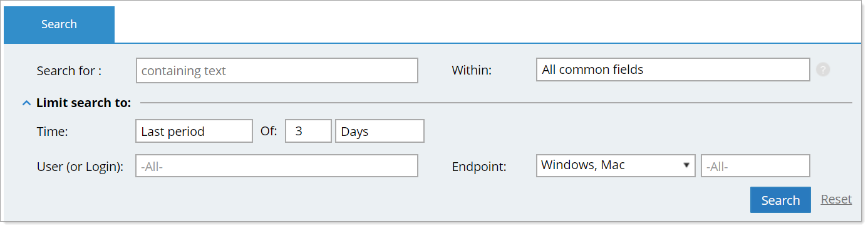Screen dimensions: 868x228
Task: Click the Endpoint label
Action: pos(479,167)
